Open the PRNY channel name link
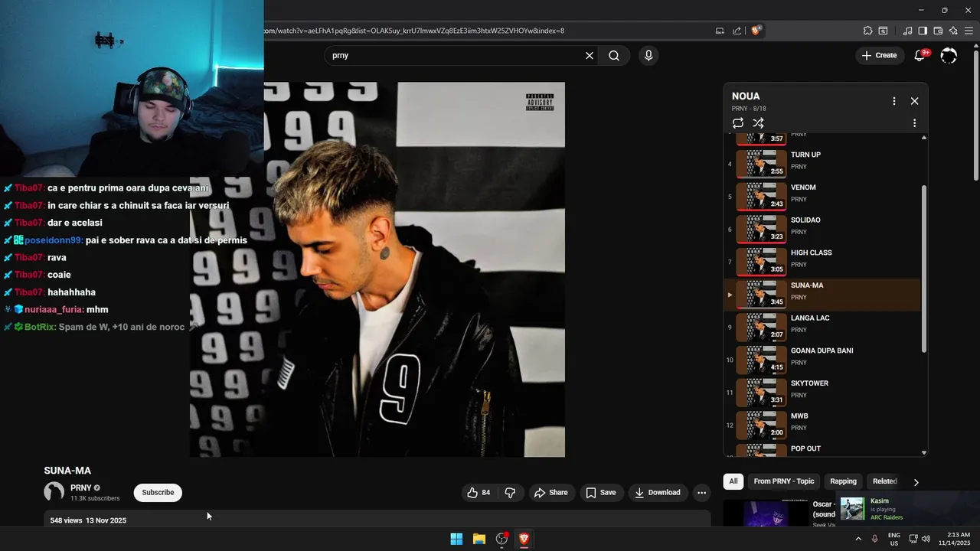Viewport: 980px width, 551px height. click(x=80, y=487)
